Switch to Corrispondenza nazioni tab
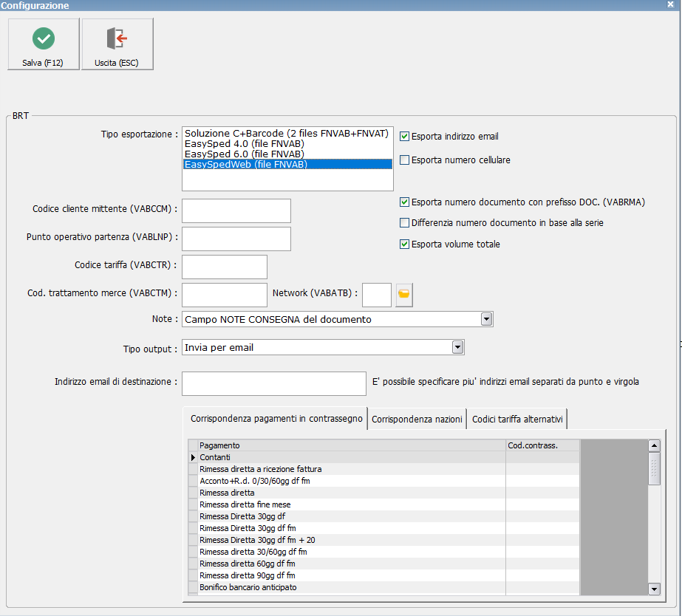The image size is (682, 616). point(417,420)
